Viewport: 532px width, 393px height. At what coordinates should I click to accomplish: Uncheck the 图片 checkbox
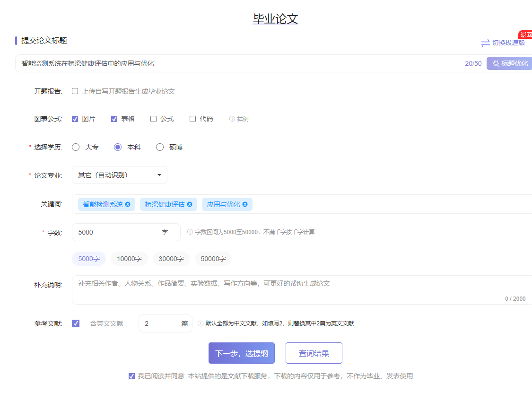[75, 119]
